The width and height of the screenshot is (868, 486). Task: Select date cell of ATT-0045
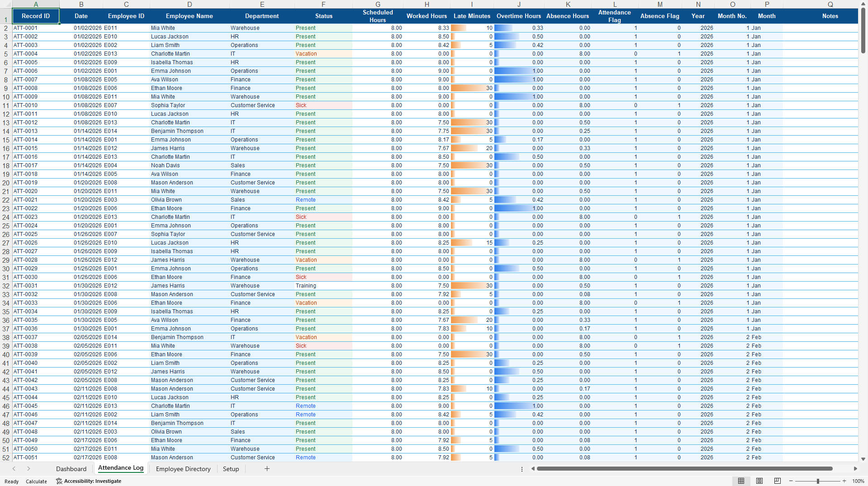(x=81, y=406)
